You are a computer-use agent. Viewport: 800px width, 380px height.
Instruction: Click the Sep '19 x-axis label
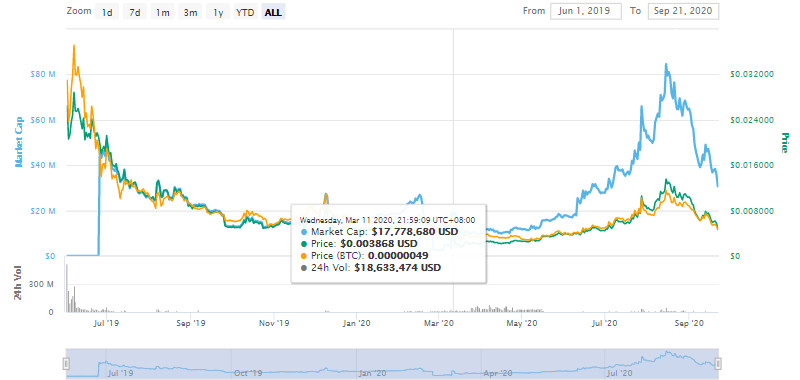pos(191,323)
